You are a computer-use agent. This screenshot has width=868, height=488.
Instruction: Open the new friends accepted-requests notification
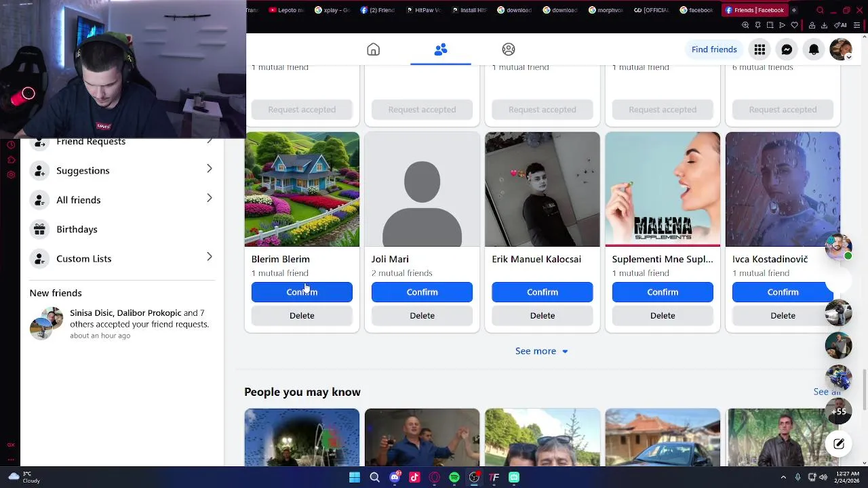click(x=122, y=323)
